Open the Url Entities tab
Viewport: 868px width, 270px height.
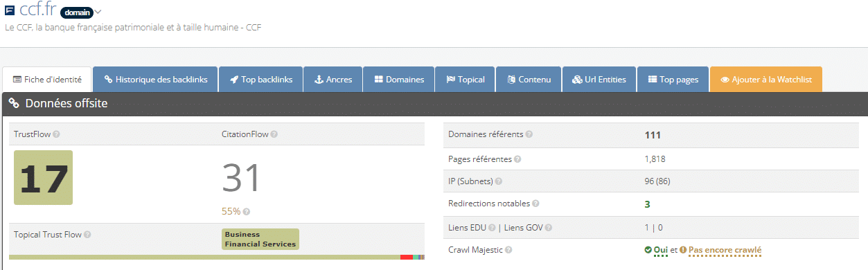[599, 80]
